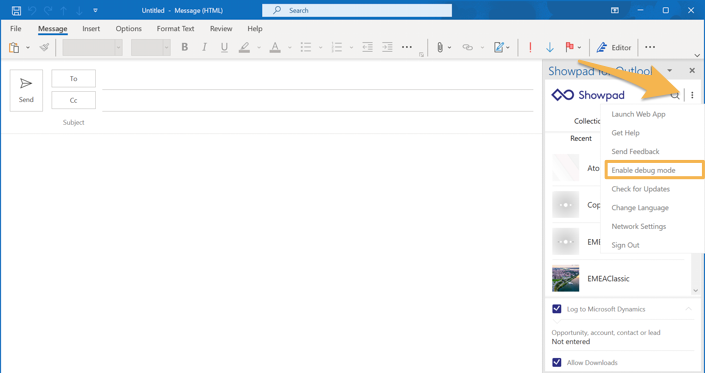
Task: Mark message Low Importance
Action: coord(549,47)
